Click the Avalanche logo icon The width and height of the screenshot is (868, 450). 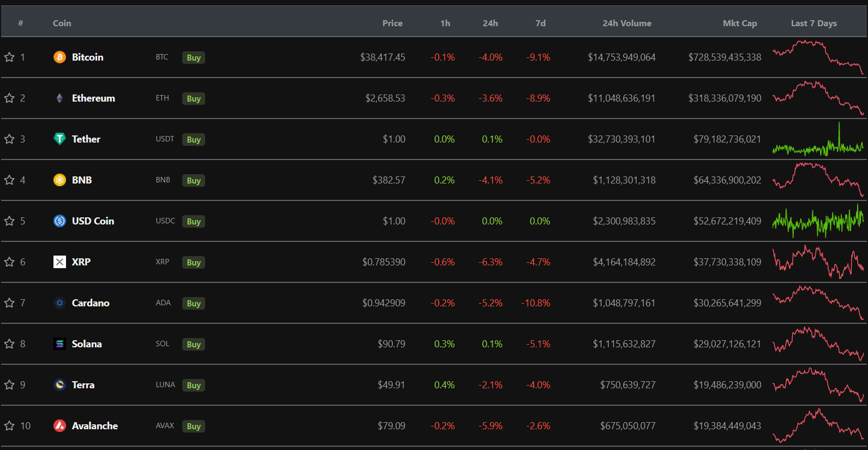click(x=59, y=426)
